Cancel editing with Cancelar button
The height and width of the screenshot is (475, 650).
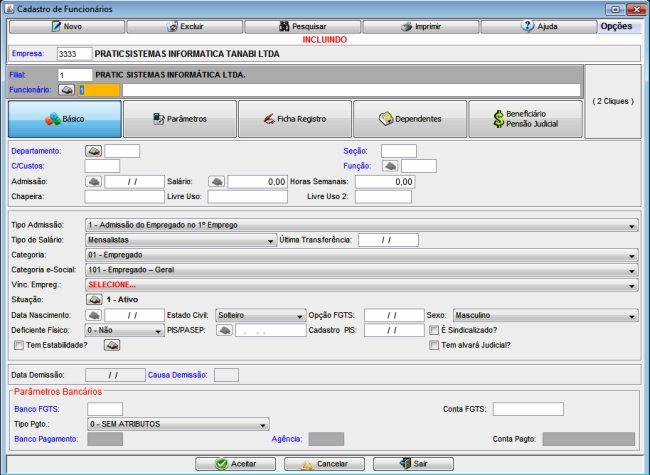tap(325, 464)
